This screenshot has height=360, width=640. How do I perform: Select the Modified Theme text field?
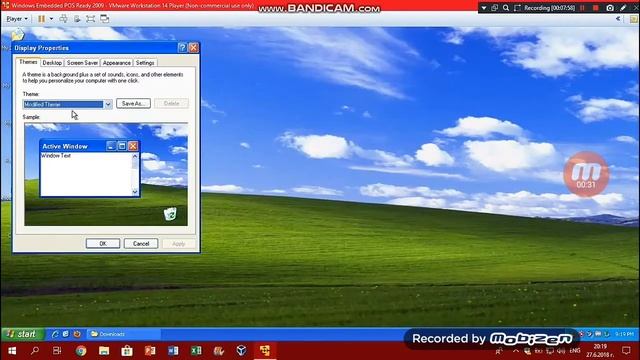(x=63, y=104)
